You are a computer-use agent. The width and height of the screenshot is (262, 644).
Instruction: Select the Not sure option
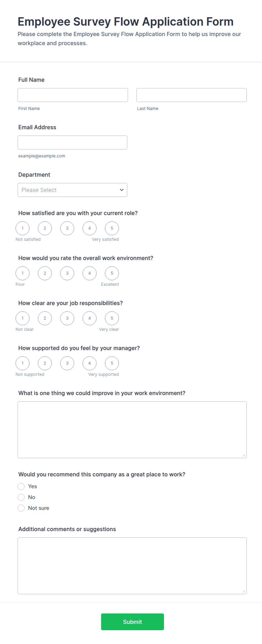pos(21,508)
